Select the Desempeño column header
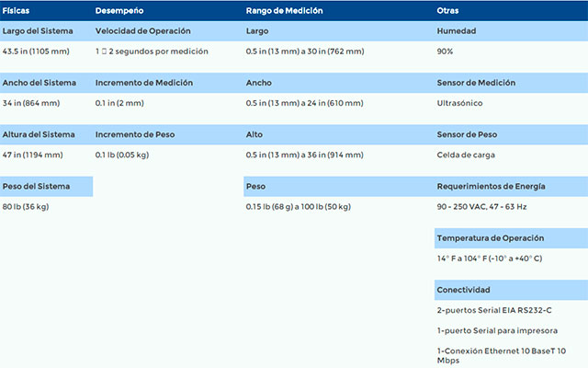 tap(119, 10)
